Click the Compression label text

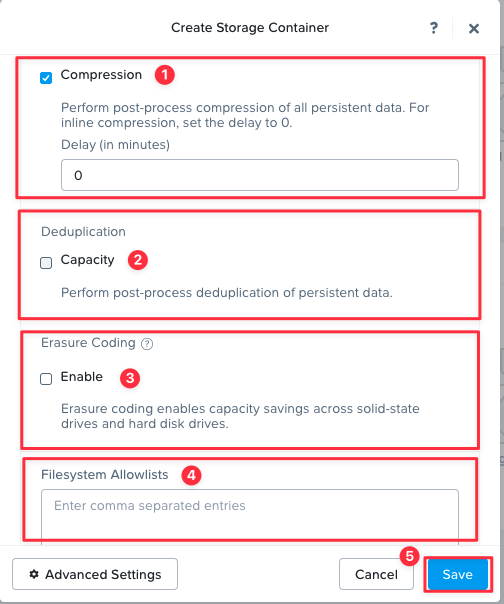pyautogui.click(x=101, y=75)
